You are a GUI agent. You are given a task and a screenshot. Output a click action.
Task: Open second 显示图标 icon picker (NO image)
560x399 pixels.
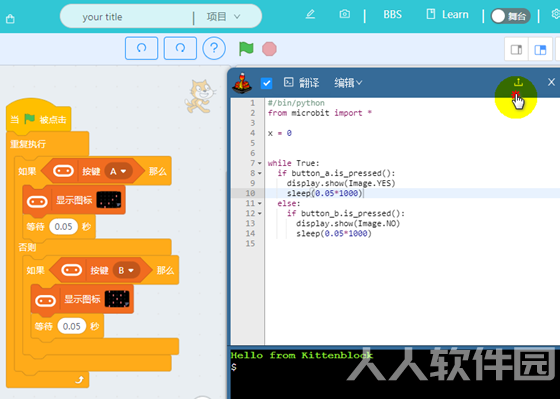117,299
